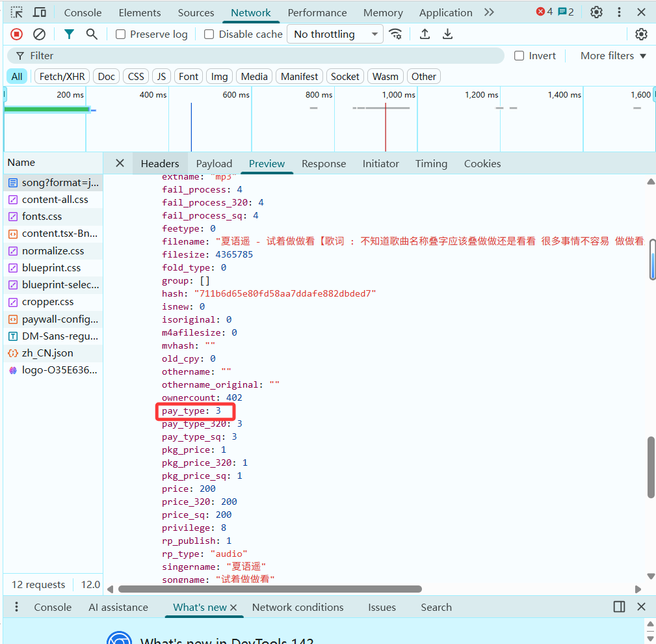The height and width of the screenshot is (644, 656).
Task: Filter requests by Media
Action: (254, 77)
